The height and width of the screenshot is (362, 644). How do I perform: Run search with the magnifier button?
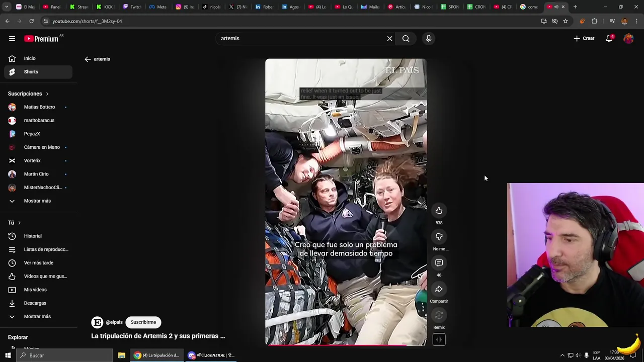[x=406, y=38]
